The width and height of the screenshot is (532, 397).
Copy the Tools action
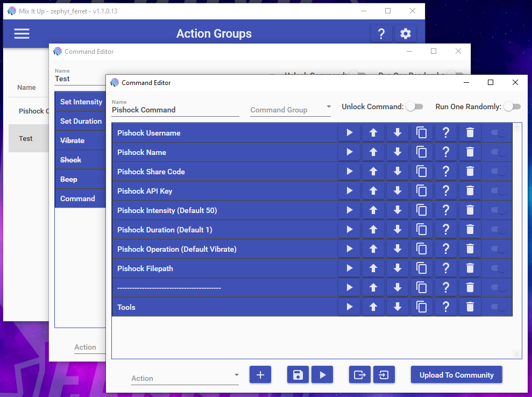click(x=421, y=307)
